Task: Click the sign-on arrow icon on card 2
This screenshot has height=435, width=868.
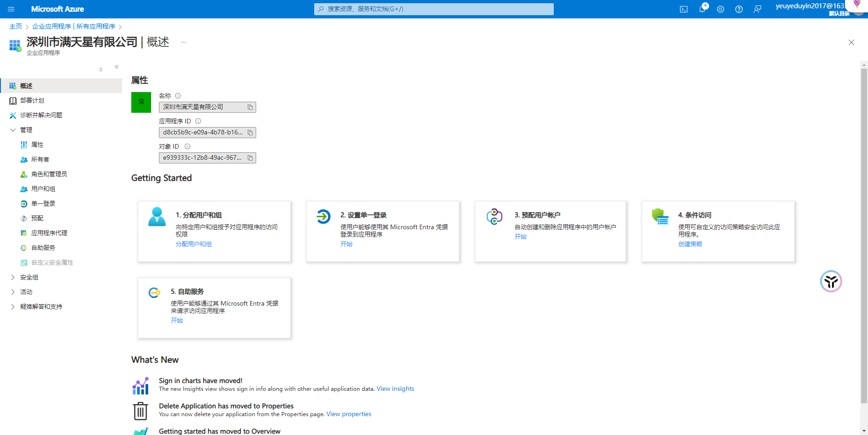Action: point(323,216)
